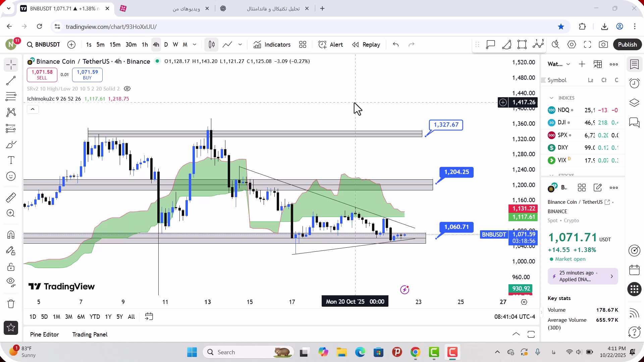Expand the timeframe dropdown arrow
Viewport: 644px width, 362px height.
pos(195,45)
